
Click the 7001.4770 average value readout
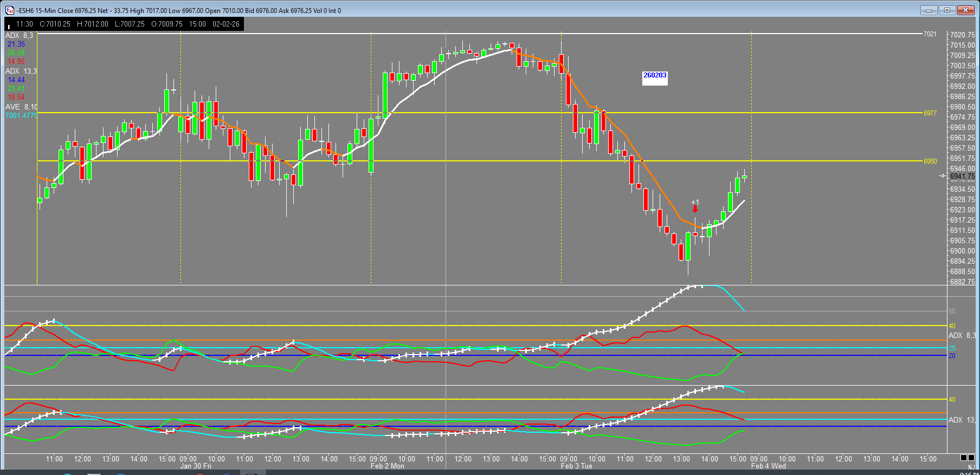(21, 115)
